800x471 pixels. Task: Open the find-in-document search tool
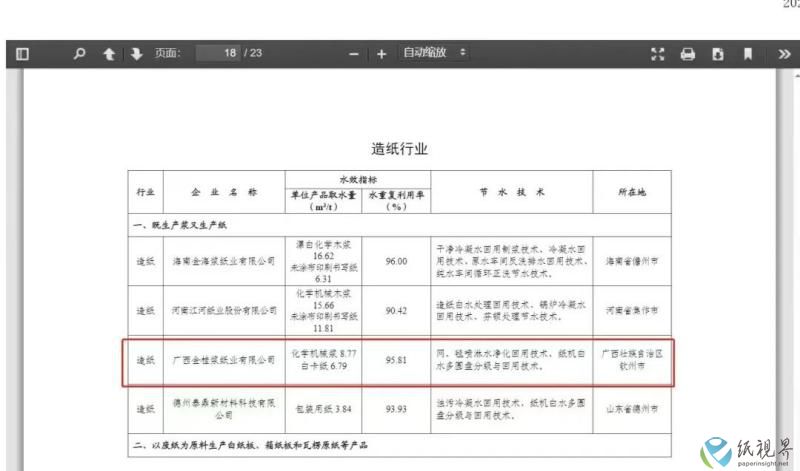click(79, 54)
